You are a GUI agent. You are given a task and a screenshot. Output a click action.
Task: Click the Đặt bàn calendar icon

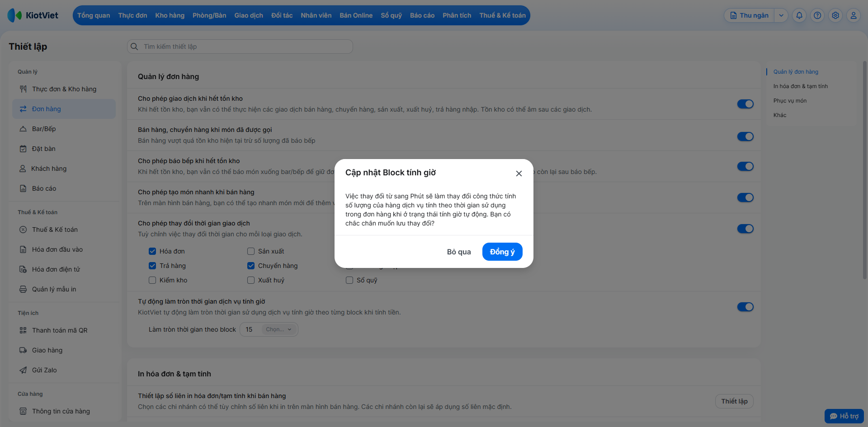tap(23, 149)
